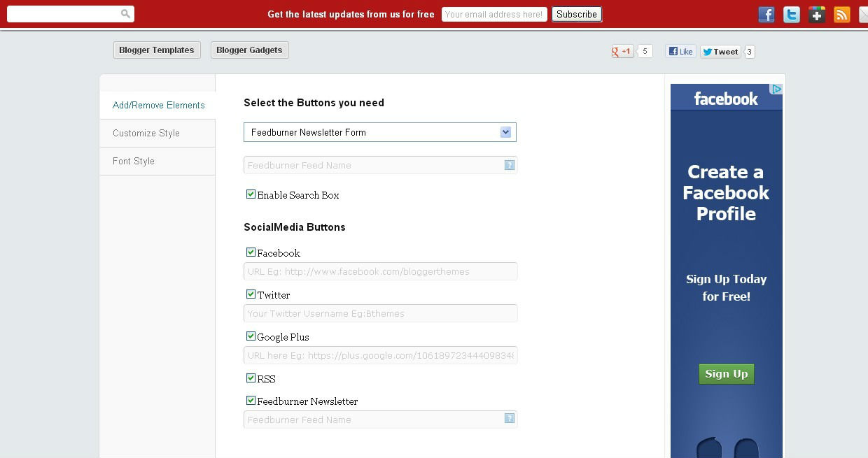
Task: Open the Google Plus icon in top bar
Action: tap(817, 14)
